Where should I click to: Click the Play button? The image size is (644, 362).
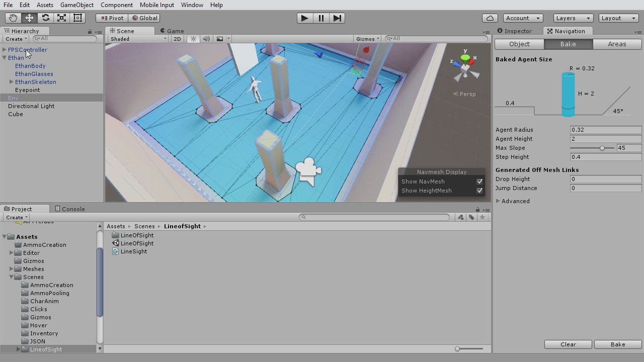pos(304,18)
